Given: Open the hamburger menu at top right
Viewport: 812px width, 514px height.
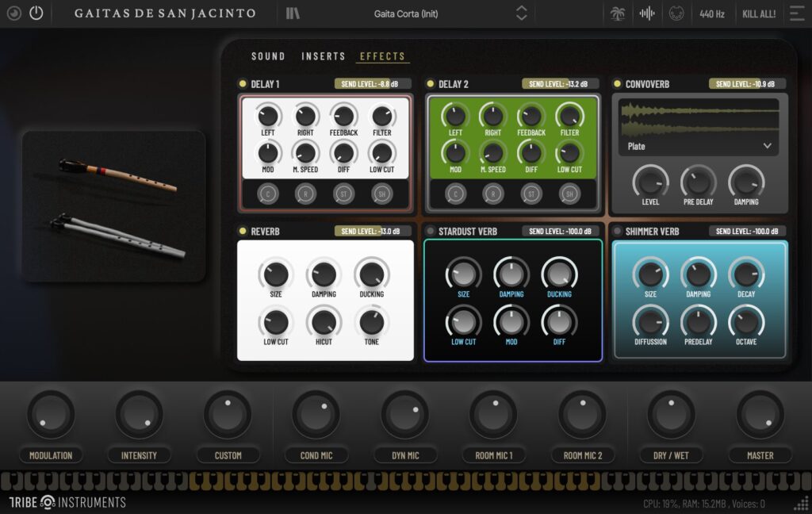Looking at the screenshot, I should (x=797, y=13).
